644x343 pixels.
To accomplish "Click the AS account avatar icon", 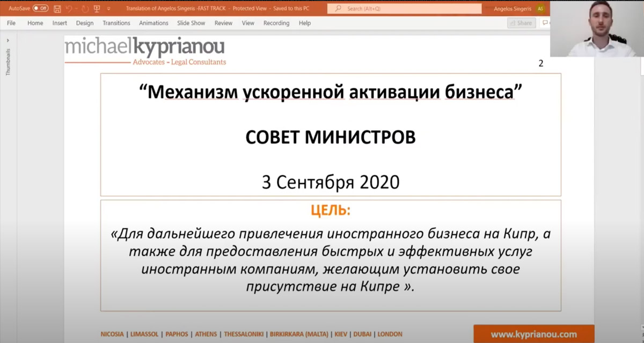I will (540, 9).
